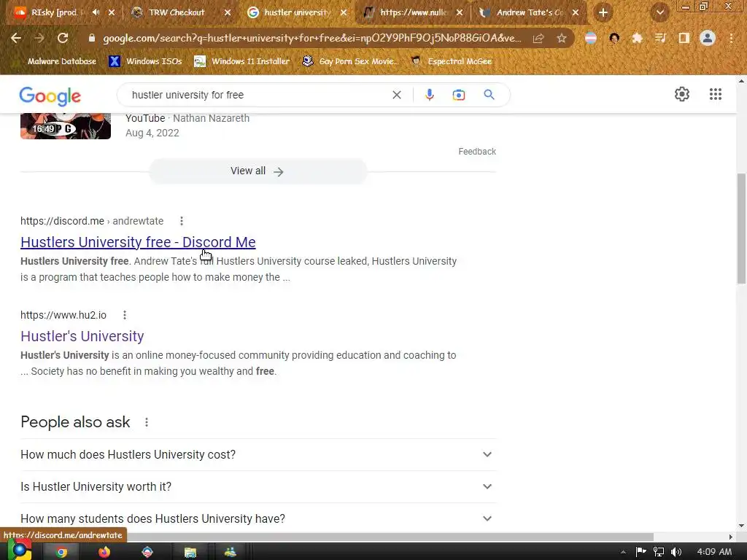Start a voice search
Image resolution: width=747 pixels, height=560 pixels.
tap(429, 95)
